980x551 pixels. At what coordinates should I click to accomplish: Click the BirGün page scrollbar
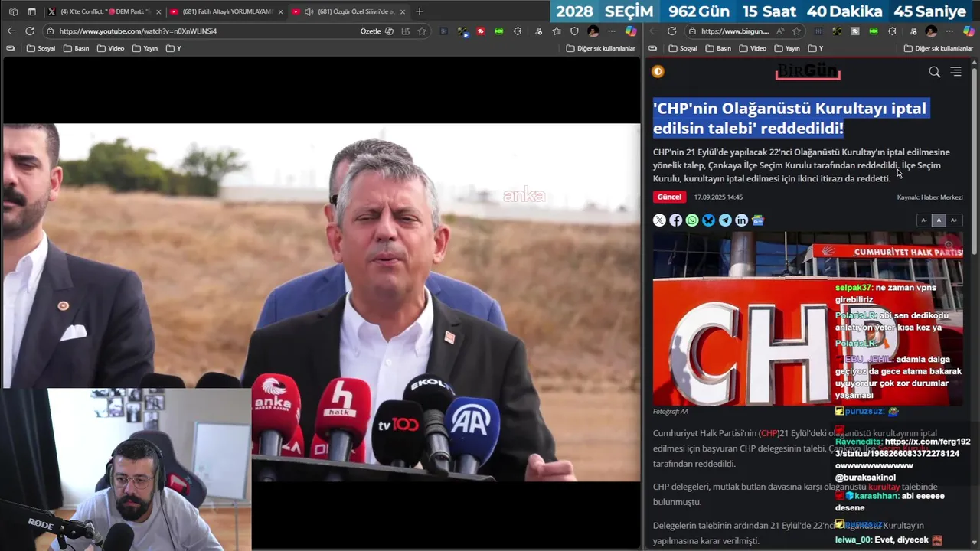[x=975, y=161]
